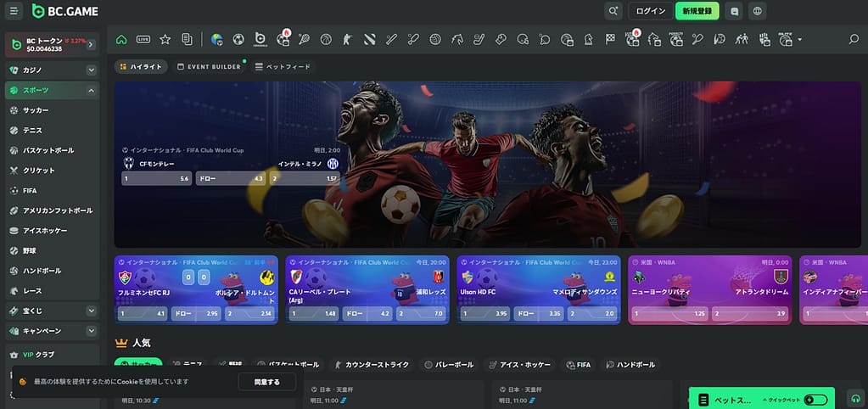
Task: Open the ベットス... bet slip panel
Action: pos(762,399)
